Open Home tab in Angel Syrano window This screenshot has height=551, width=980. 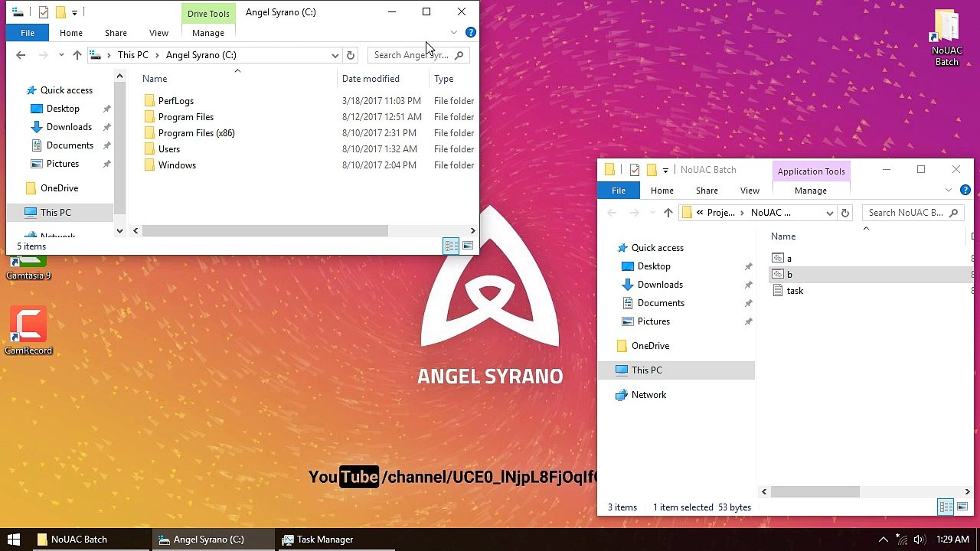(x=70, y=33)
